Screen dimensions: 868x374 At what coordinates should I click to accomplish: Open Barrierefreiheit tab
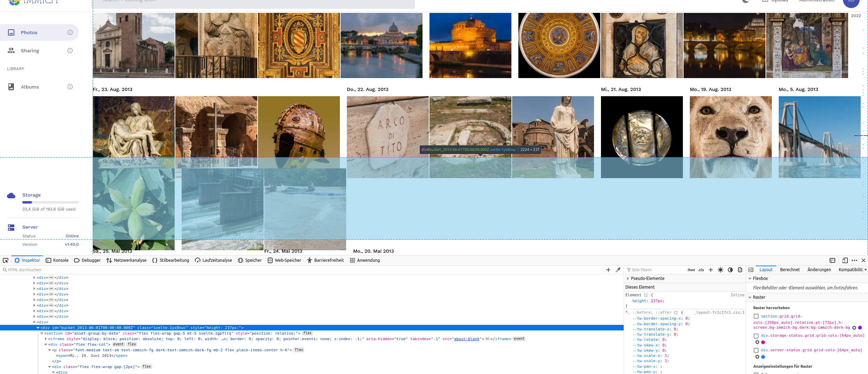tap(325, 260)
